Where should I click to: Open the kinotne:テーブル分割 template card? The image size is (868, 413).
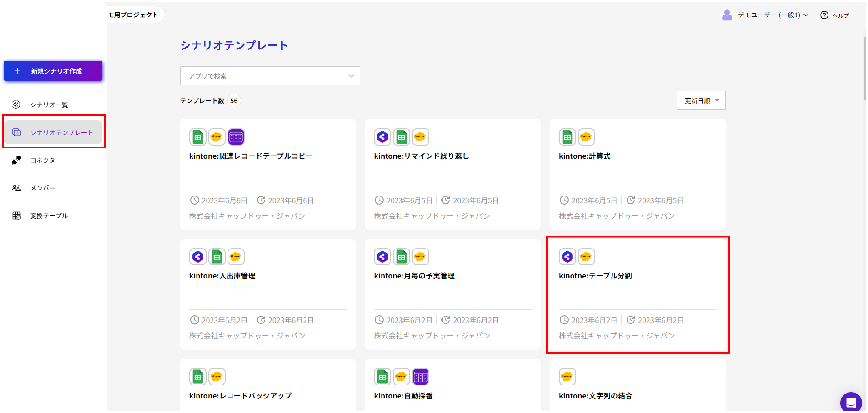(637, 294)
